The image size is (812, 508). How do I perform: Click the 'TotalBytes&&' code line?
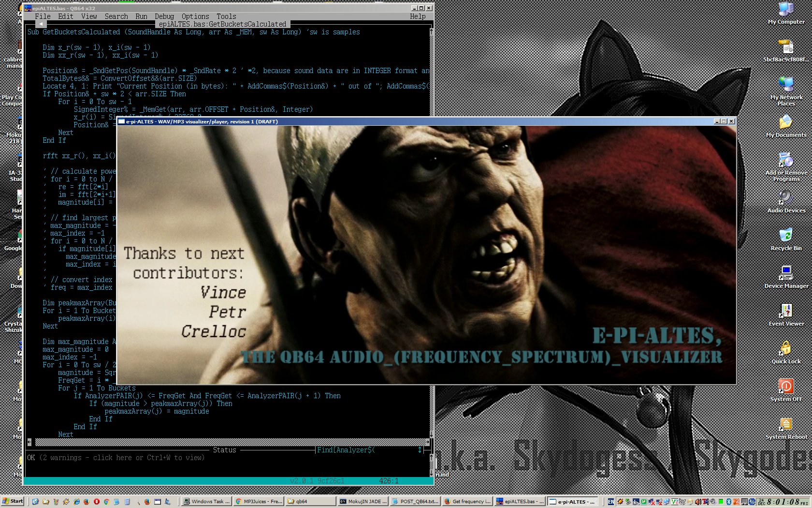[x=119, y=78]
